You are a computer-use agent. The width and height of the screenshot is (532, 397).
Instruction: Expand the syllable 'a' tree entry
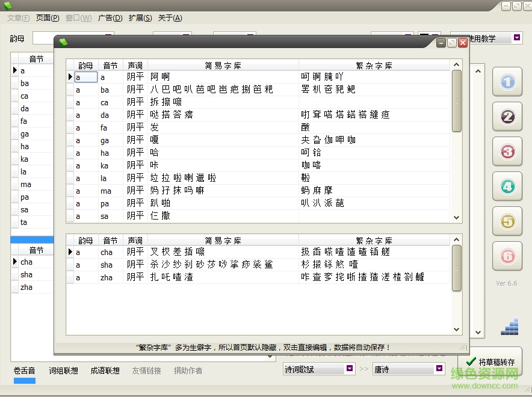pyautogui.click(x=15, y=70)
